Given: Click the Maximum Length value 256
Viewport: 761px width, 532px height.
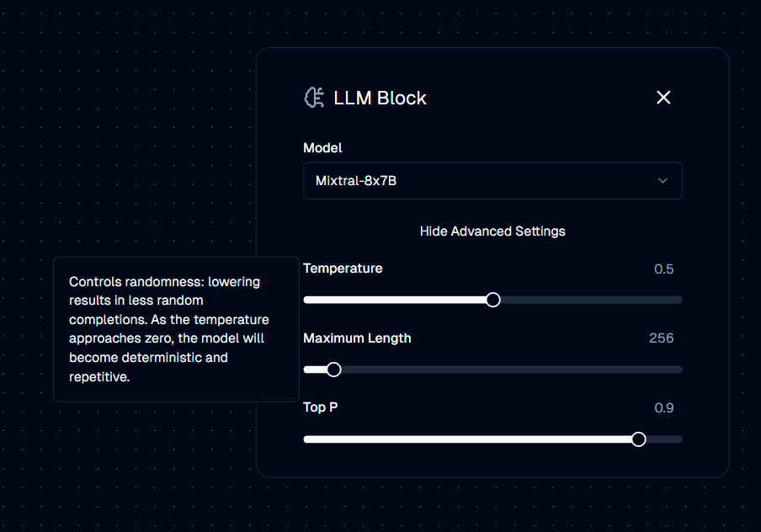Looking at the screenshot, I should tap(661, 338).
